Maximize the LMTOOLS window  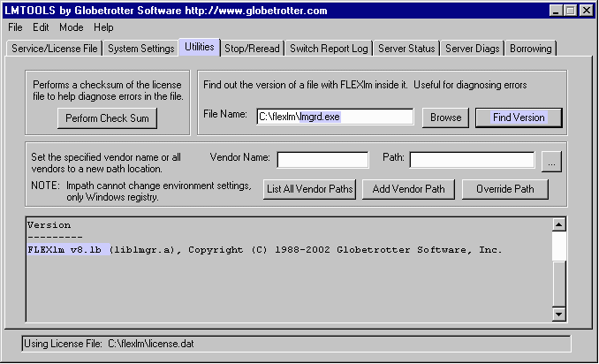570,11
